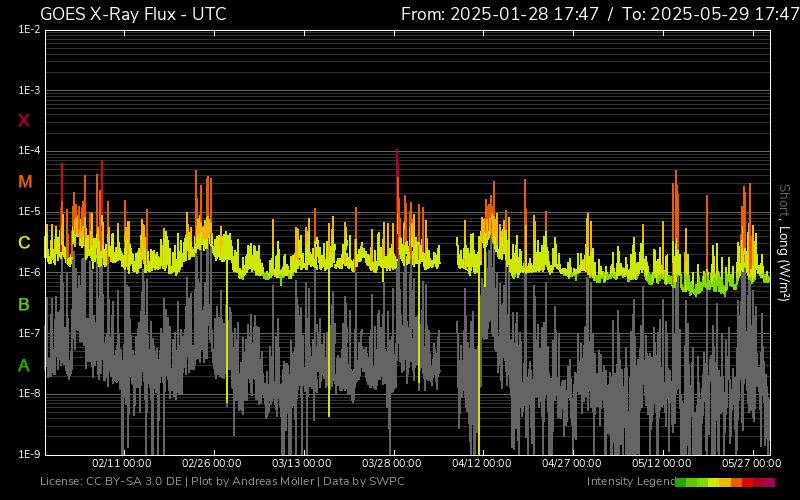This screenshot has width=800, height=500.
Task: Select the green B flare class label
Action: (x=24, y=304)
